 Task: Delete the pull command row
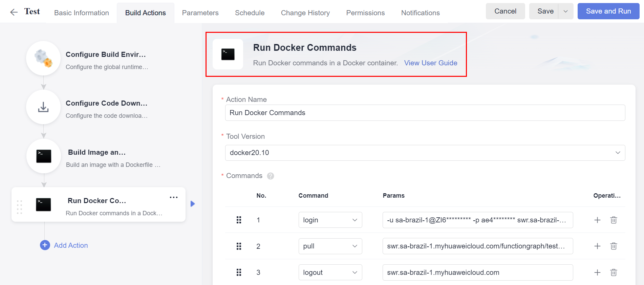click(x=614, y=246)
